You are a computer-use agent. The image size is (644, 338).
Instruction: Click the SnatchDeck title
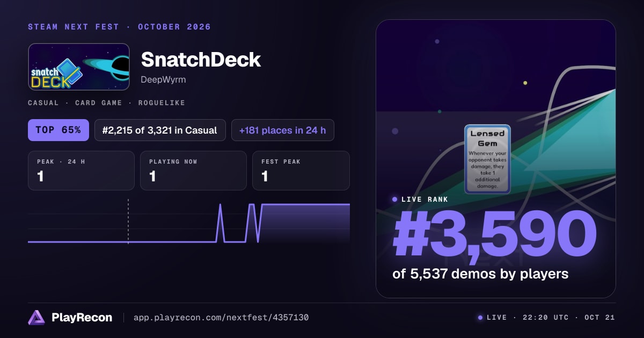[201, 60]
